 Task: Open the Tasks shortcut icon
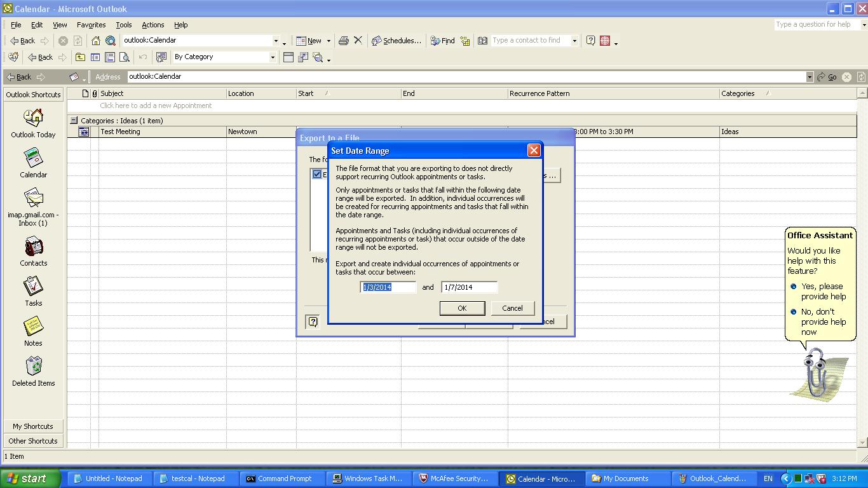(33, 287)
